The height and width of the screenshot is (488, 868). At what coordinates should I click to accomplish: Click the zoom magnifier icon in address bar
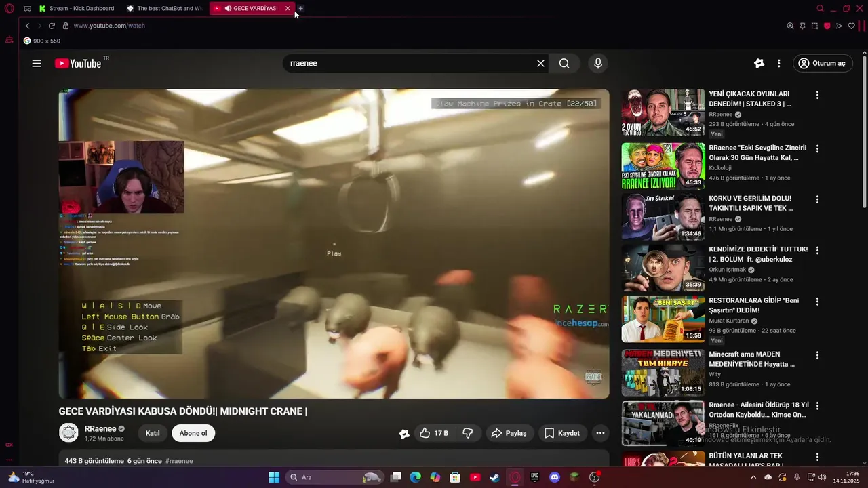coord(790,26)
